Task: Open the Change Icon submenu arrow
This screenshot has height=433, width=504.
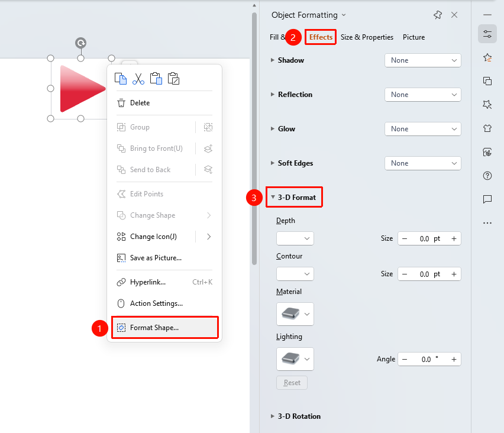Action: [209, 237]
